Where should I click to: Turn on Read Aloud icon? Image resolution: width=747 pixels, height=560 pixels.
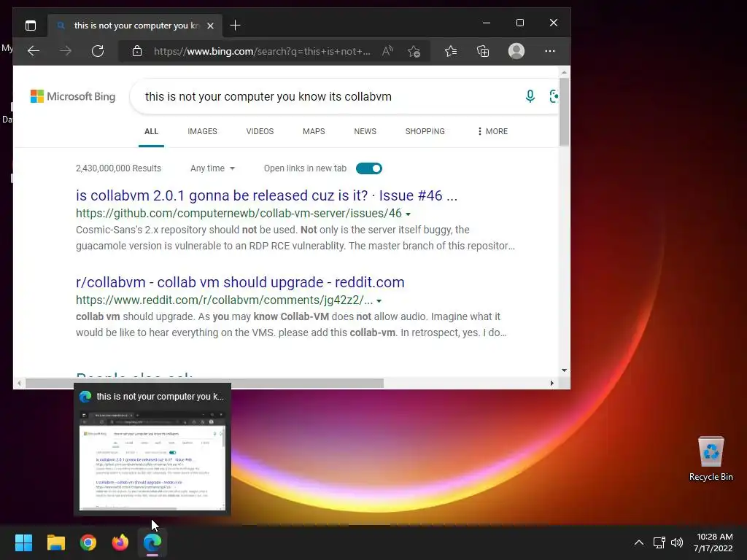(388, 51)
